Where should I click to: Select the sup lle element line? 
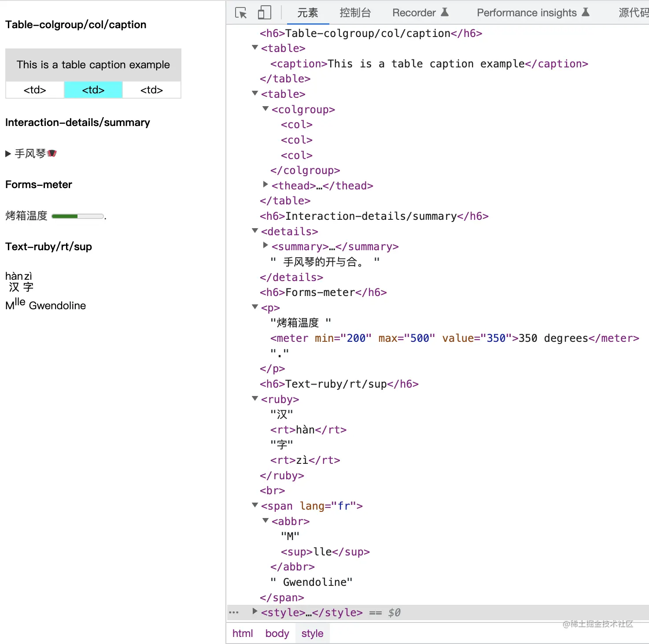pos(325,552)
